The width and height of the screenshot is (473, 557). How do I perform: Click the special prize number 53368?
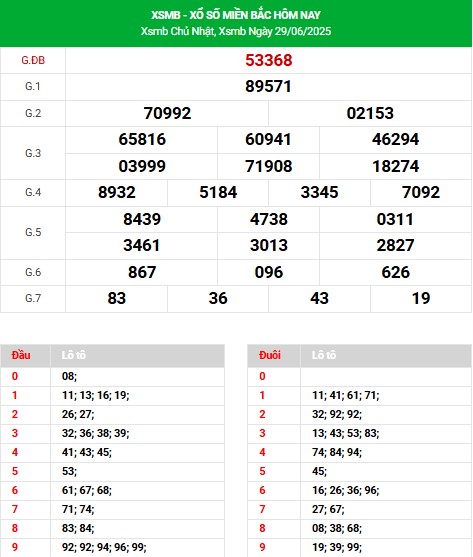coord(268,60)
